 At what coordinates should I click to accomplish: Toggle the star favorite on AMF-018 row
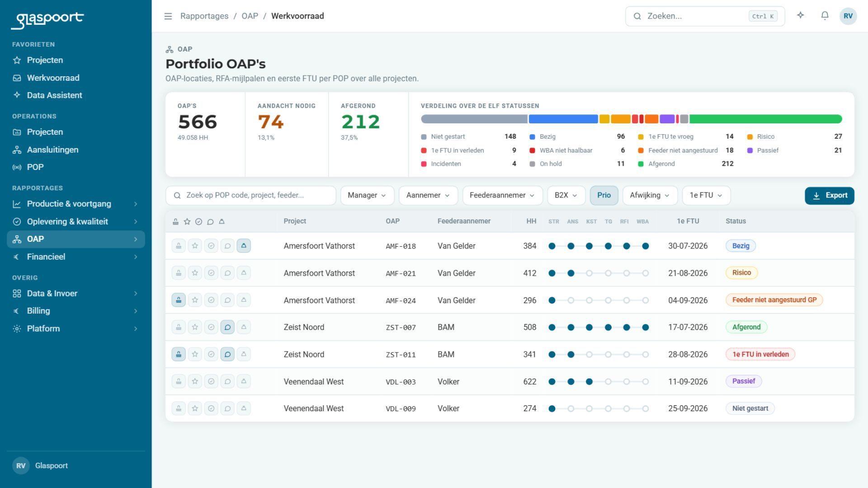pyautogui.click(x=195, y=246)
